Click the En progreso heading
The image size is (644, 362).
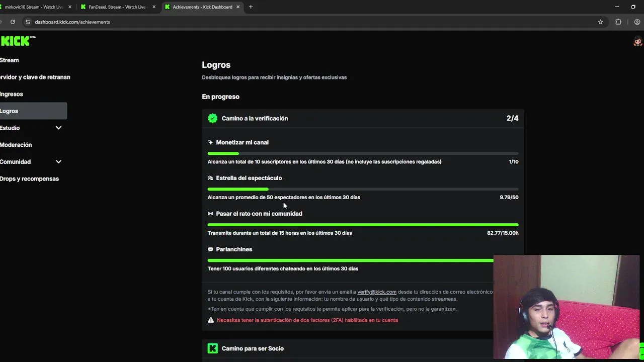220,97
